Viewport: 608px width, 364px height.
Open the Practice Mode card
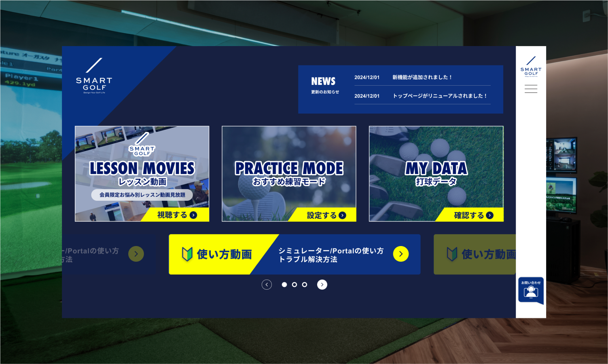pos(289,174)
